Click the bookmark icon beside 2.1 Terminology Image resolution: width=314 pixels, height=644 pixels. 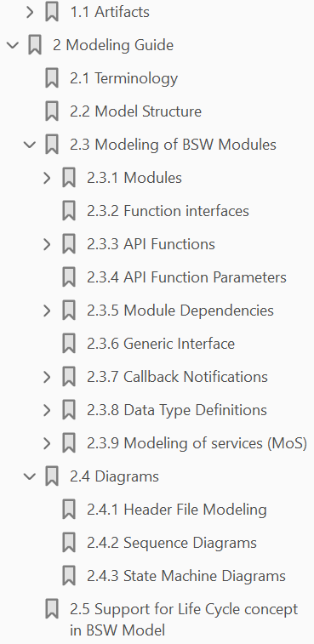pyautogui.click(x=52, y=78)
